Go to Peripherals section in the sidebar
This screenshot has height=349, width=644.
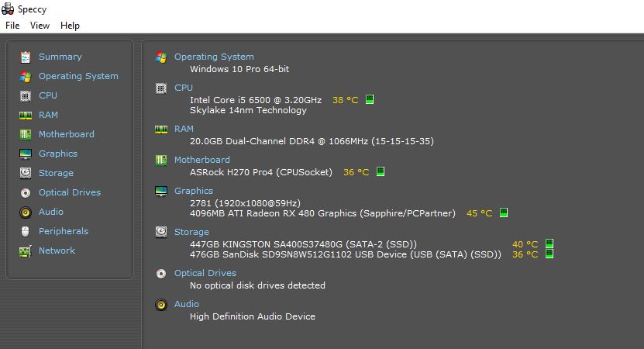63,231
